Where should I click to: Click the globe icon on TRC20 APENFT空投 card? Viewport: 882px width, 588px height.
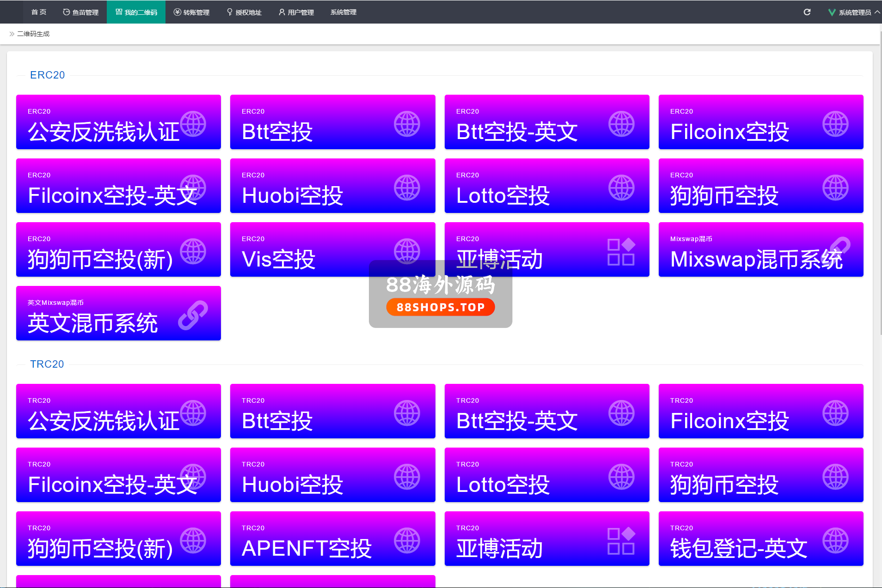point(407,540)
